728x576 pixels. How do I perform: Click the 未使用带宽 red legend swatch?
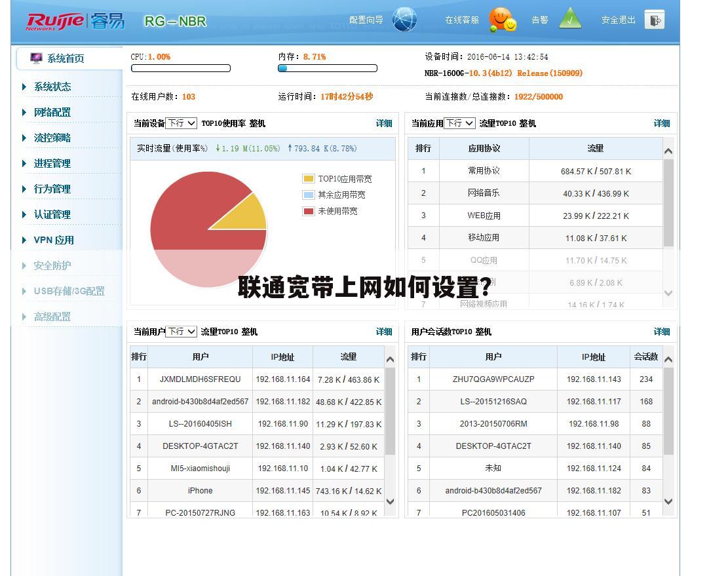[x=308, y=211]
